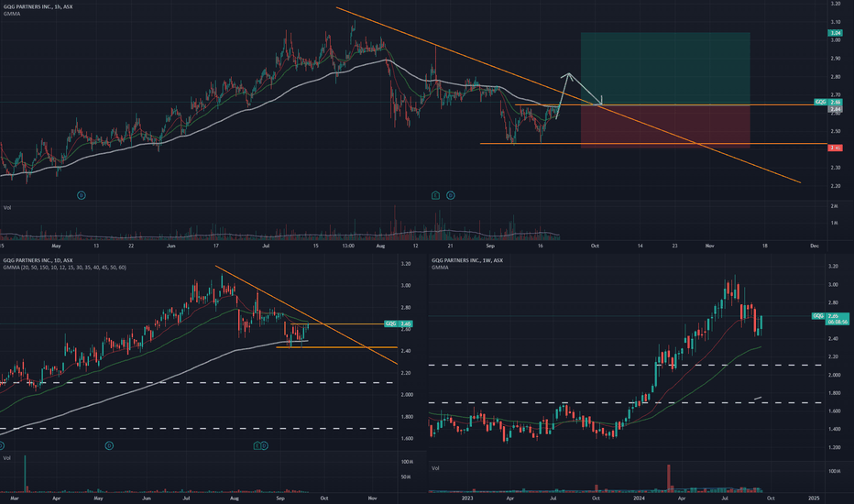Click '2025' on the 1W chart time axis
Viewport: 854px width, 504px height.
click(814, 498)
